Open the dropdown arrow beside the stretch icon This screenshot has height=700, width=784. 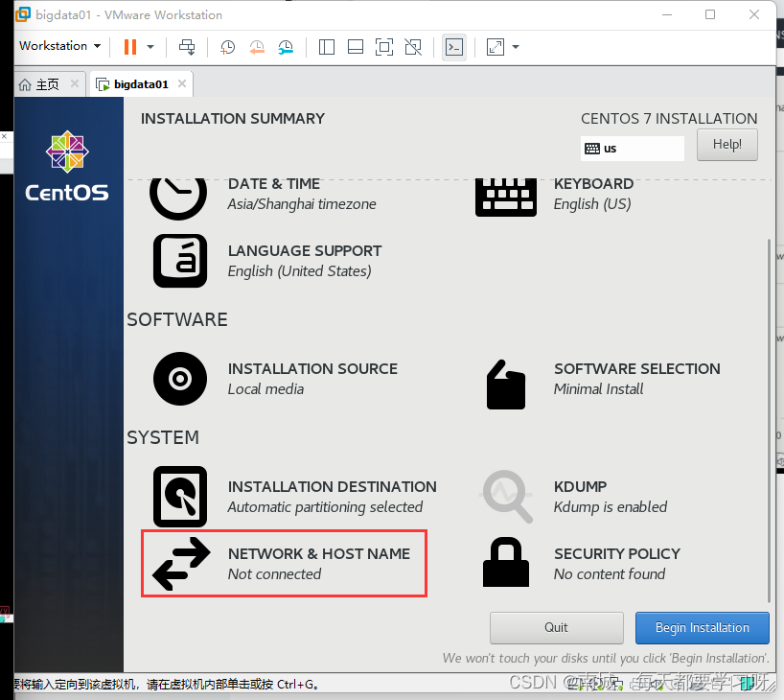pos(516,47)
